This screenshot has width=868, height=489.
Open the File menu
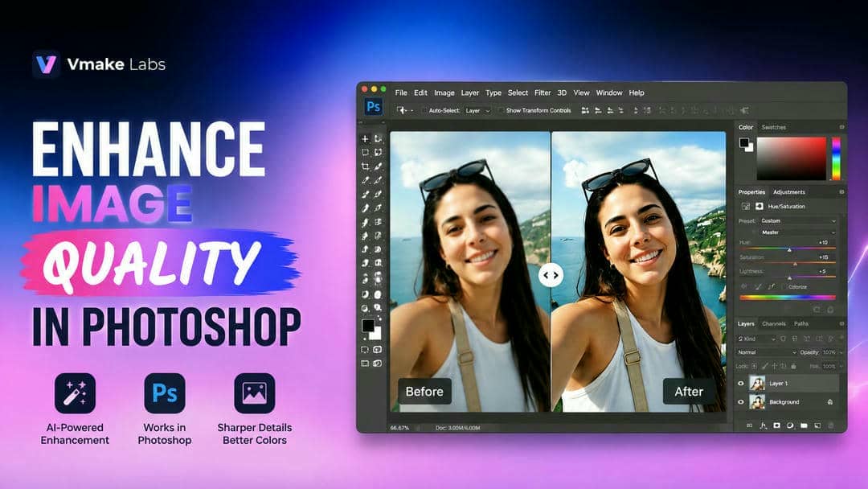[401, 93]
